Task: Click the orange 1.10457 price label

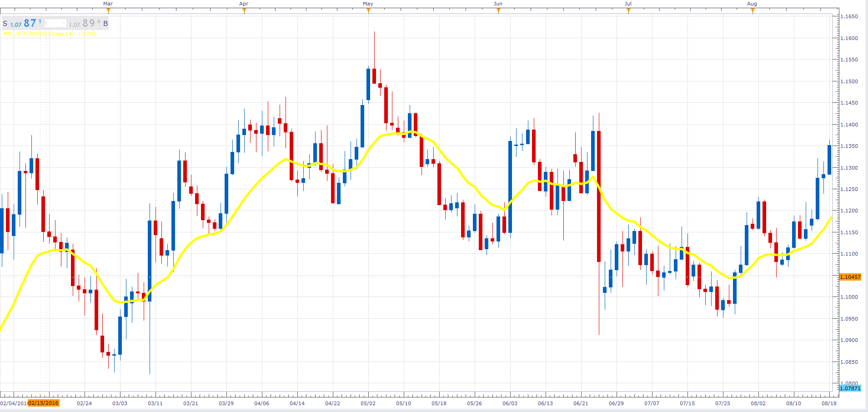Action: (850, 277)
